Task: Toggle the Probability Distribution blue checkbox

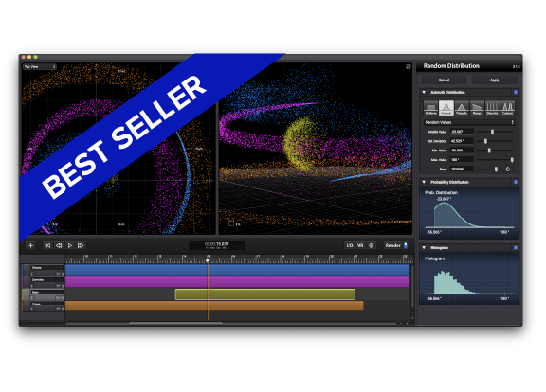Action: (x=516, y=182)
